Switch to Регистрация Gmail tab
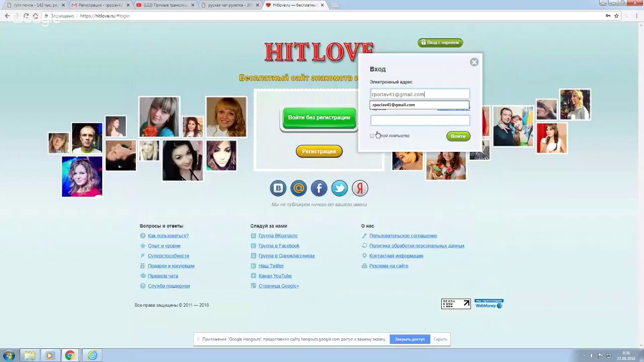This screenshot has height=362, width=644. (x=100, y=5)
